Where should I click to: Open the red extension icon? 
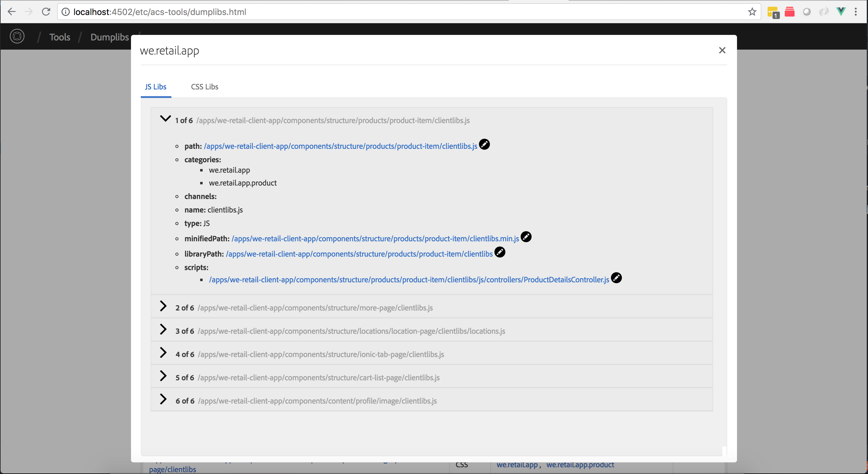pyautogui.click(x=789, y=12)
